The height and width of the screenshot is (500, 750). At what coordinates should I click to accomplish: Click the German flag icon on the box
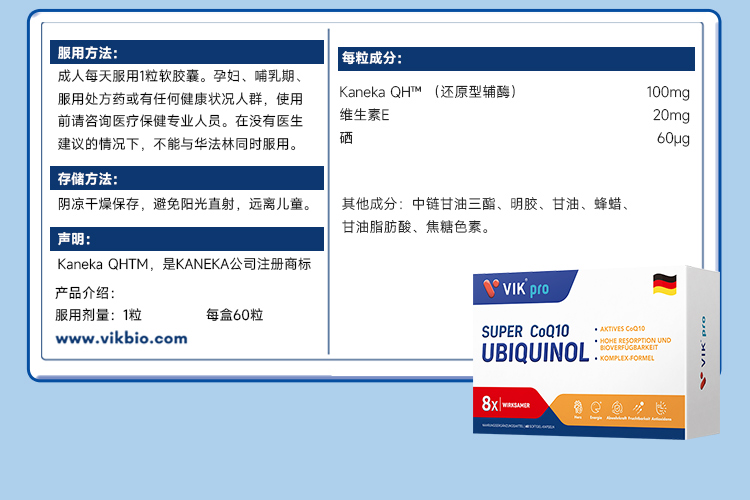pos(666,284)
